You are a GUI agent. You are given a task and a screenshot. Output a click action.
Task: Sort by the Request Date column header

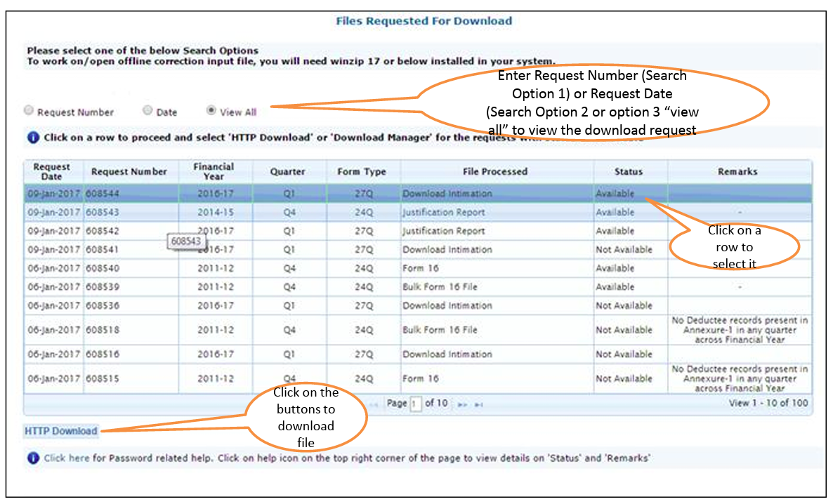(x=52, y=171)
